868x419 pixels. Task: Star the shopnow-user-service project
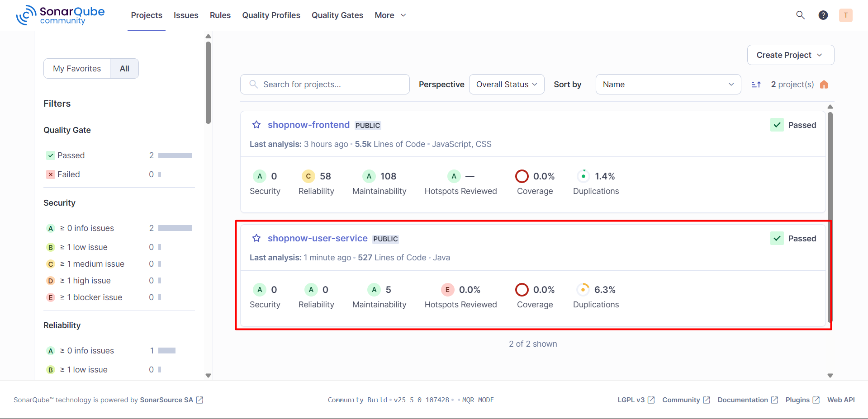click(x=256, y=238)
